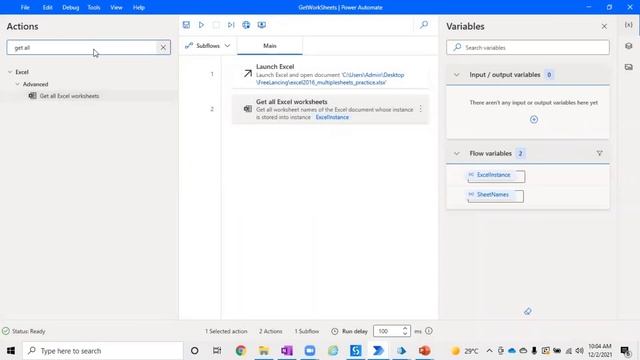Click the ExcelInstance variable link in step 2
This screenshot has height=360, width=640.
click(x=332, y=117)
